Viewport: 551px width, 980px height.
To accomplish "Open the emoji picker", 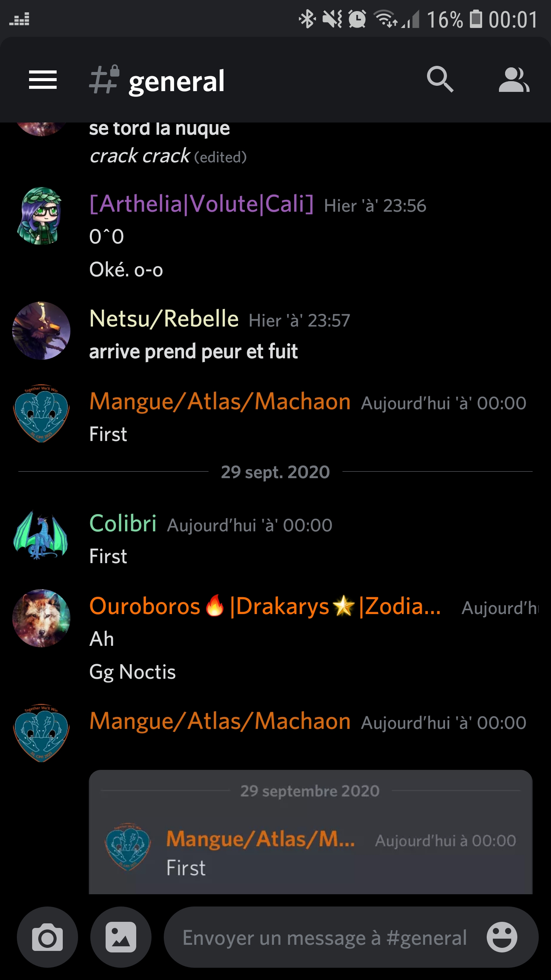I will (x=502, y=937).
